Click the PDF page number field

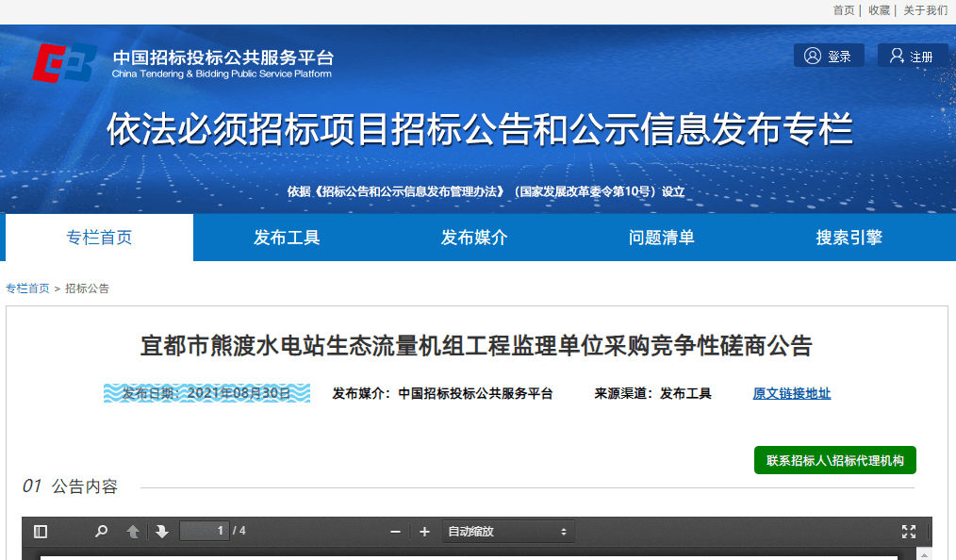pyautogui.click(x=205, y=531)
